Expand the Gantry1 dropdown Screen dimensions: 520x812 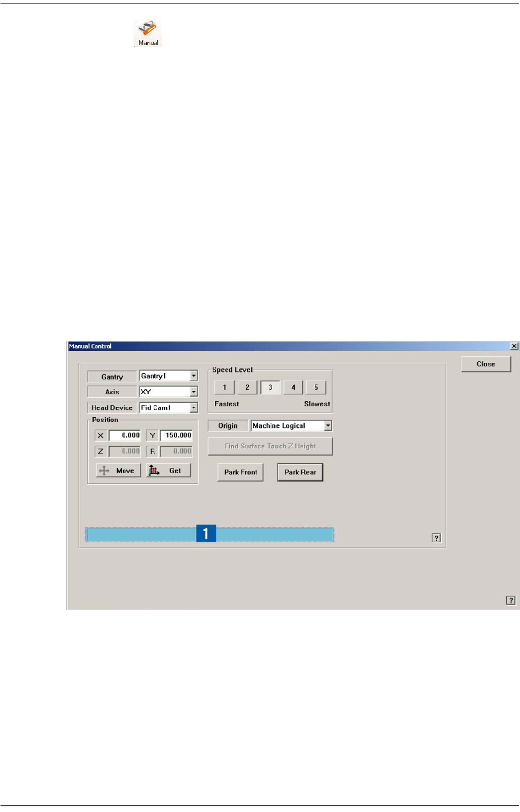pos(194,376)
